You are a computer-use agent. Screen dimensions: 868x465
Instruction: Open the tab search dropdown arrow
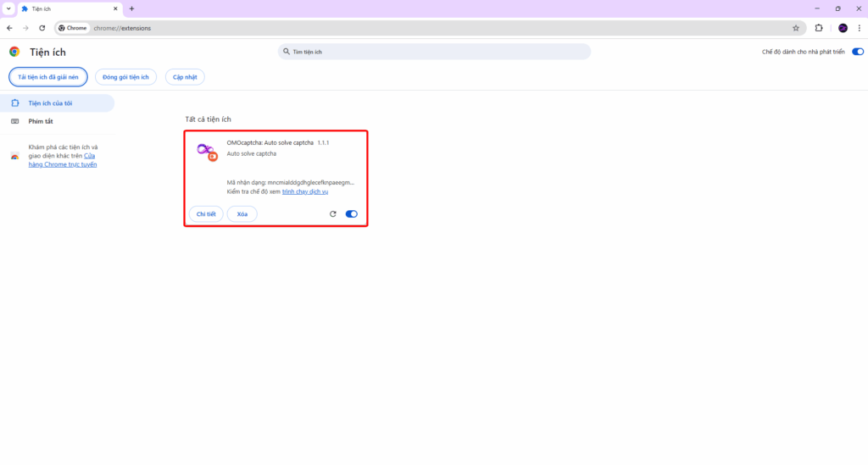(8, 8)
